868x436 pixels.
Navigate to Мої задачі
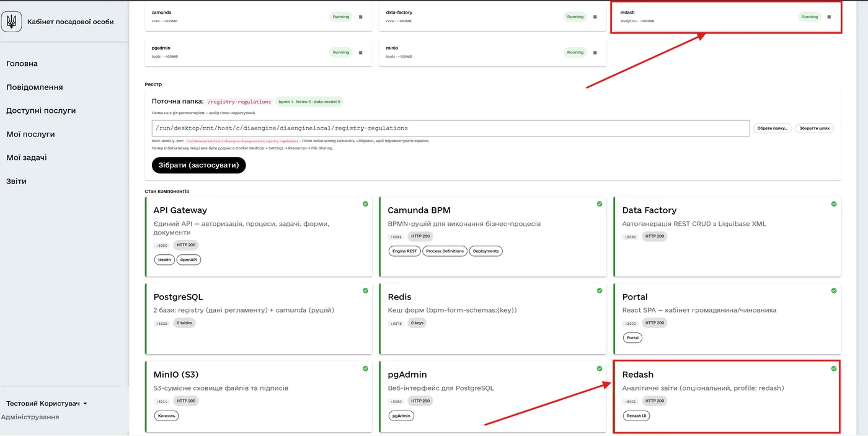[27, 158]
